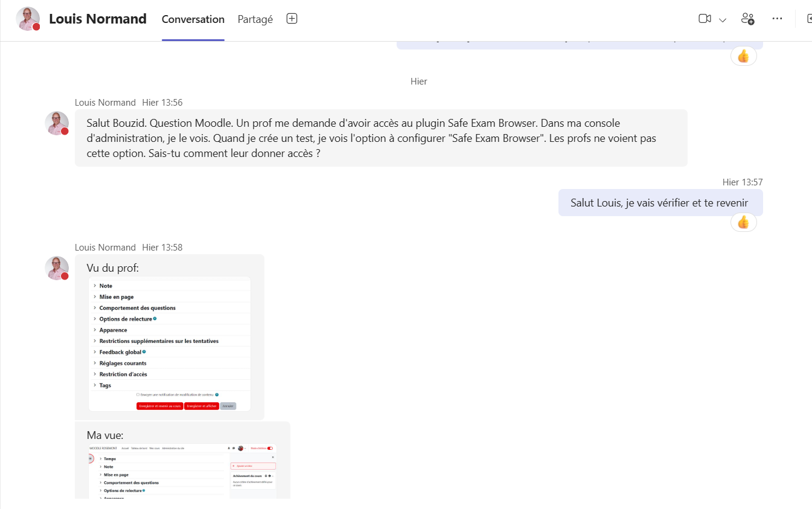Open the dropdown arrow next to video call
812x509 pixels.
(723, 20)
